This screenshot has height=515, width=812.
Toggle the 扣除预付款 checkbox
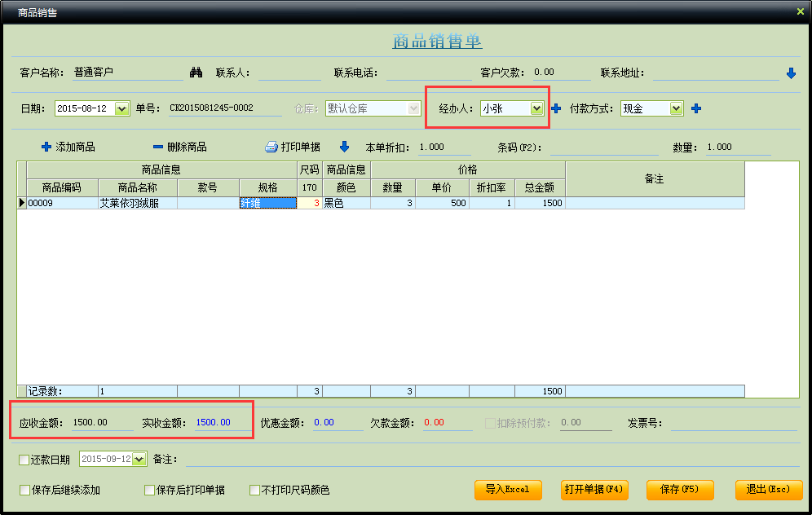(x=490, y=424)
